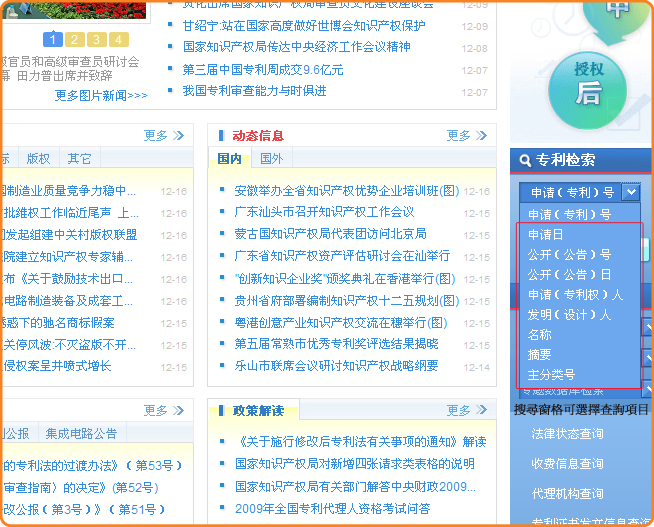Choose 申请(专利)号 from dropdown list
Image resolution: width=654 pixels, height=527 pixels.
[569, 214]
